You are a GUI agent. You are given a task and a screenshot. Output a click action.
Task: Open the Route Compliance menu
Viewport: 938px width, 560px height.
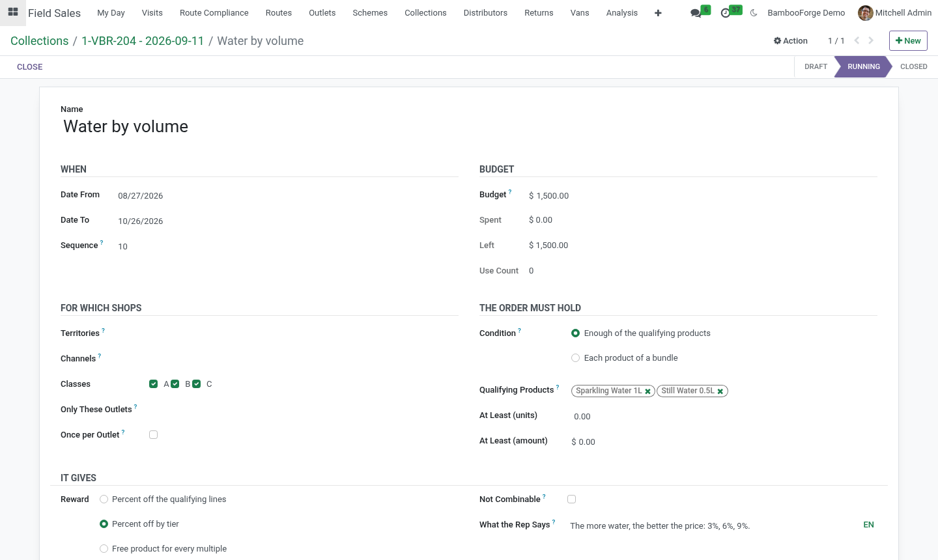click(214, 13)
